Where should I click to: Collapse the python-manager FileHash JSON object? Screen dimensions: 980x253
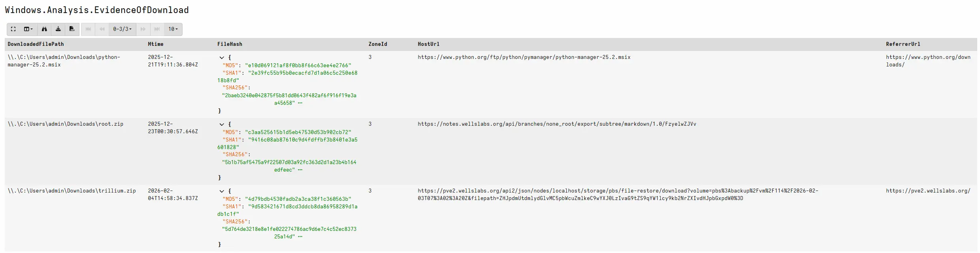pyautogui.click(x=222, y=58)
